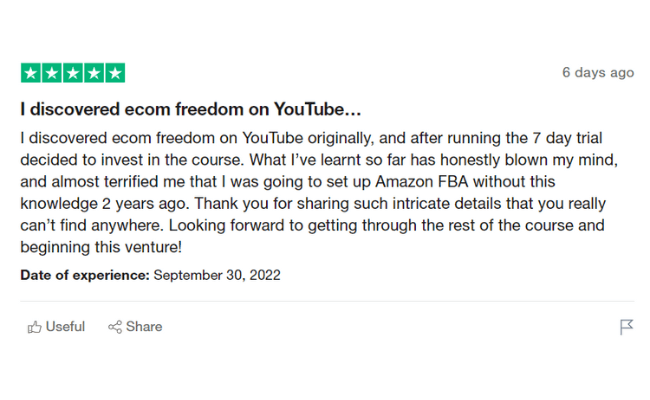The height and width of the screenshot is (400, 650).
Task: Click the fourth green rating star
Action: tap(94, 73)
